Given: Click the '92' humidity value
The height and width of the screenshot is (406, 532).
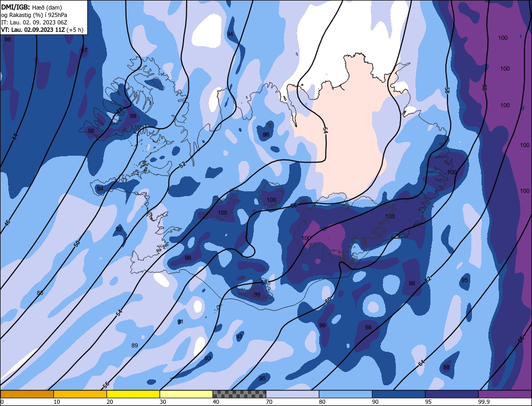Looking at the screenshot, I should coord(119,229).
